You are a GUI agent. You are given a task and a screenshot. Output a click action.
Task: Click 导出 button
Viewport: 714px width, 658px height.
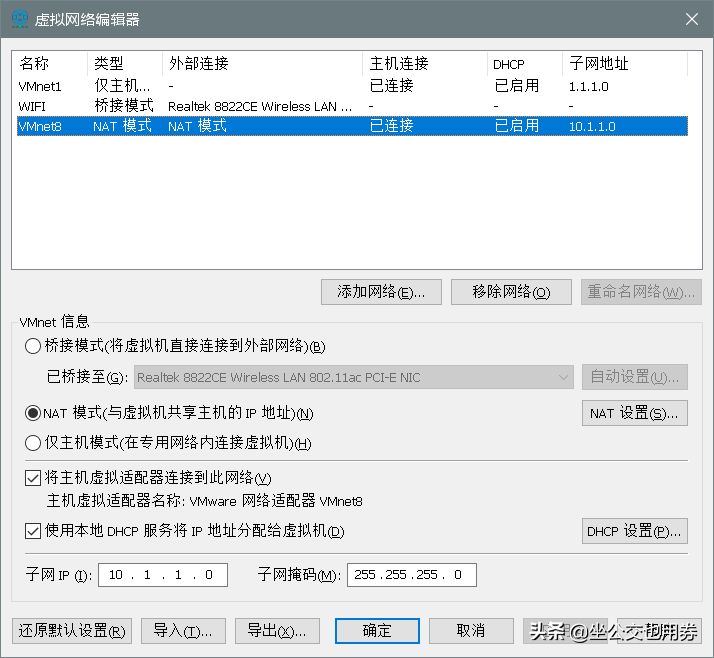click(277, 631)
